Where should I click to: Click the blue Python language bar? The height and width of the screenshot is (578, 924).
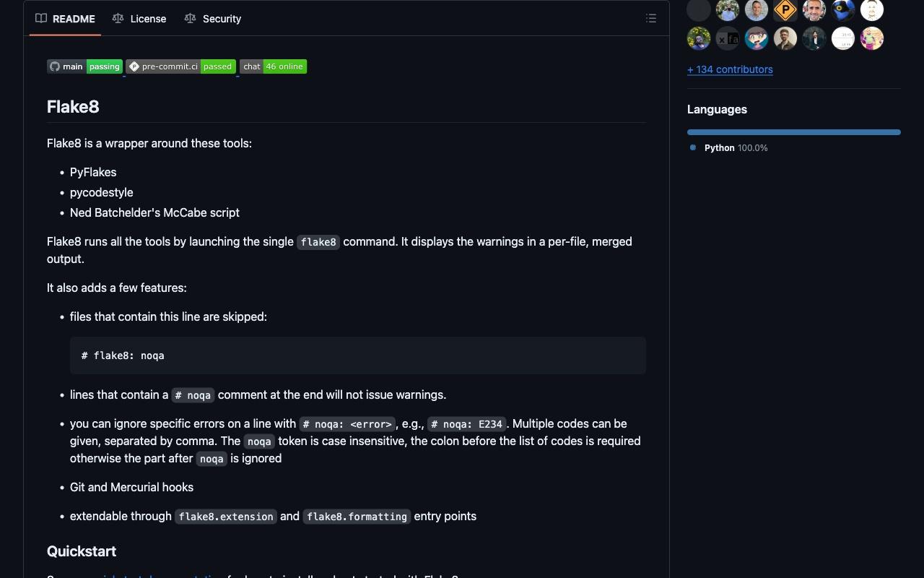[x=794, y=132]
